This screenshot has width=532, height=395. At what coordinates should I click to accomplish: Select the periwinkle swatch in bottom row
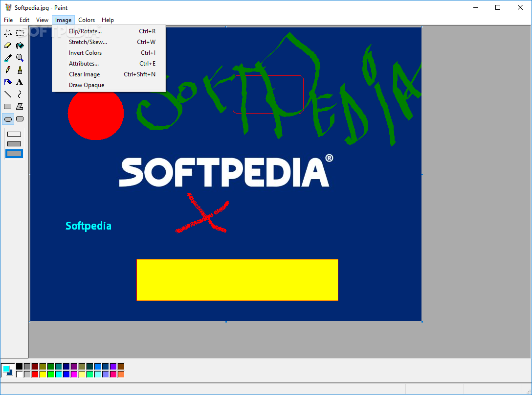105,374
